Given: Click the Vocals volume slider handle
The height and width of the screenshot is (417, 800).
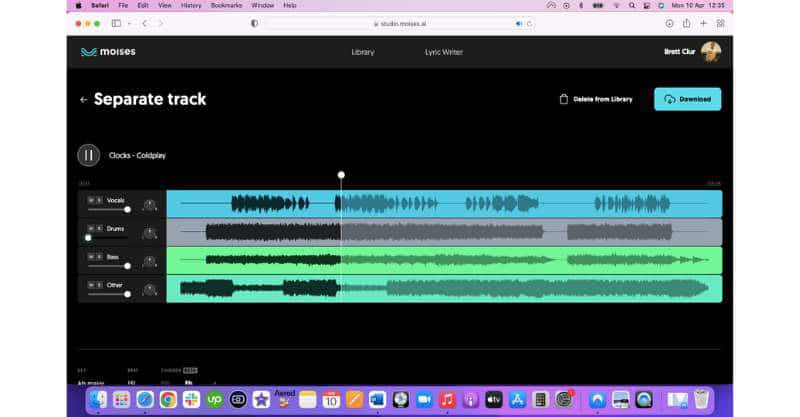Looking at the screenshot, I should coord(128,209).
